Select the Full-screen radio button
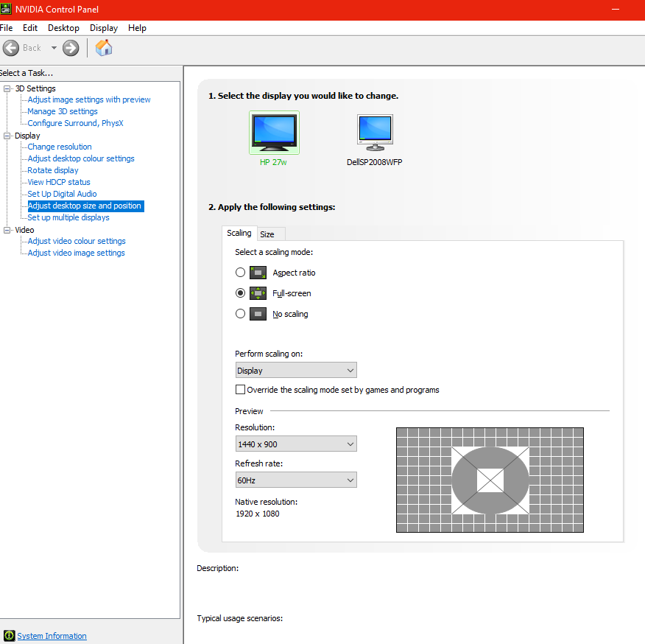This screenshot has width=645, height=644. pos(240,293)
